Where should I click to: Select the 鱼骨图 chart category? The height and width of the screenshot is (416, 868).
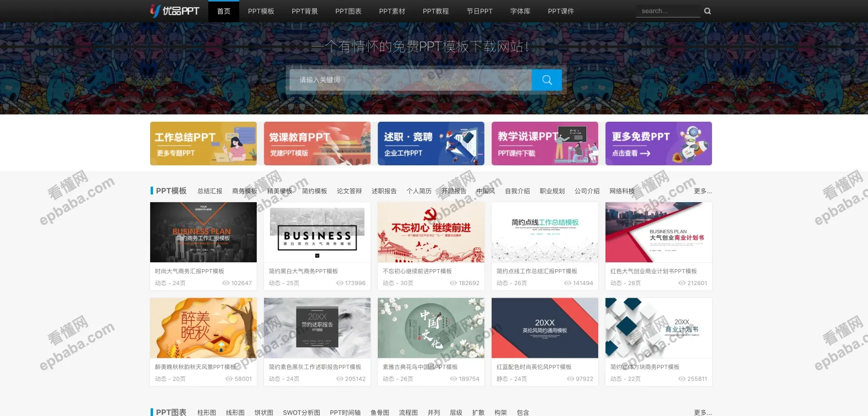[x=380, y=413]
